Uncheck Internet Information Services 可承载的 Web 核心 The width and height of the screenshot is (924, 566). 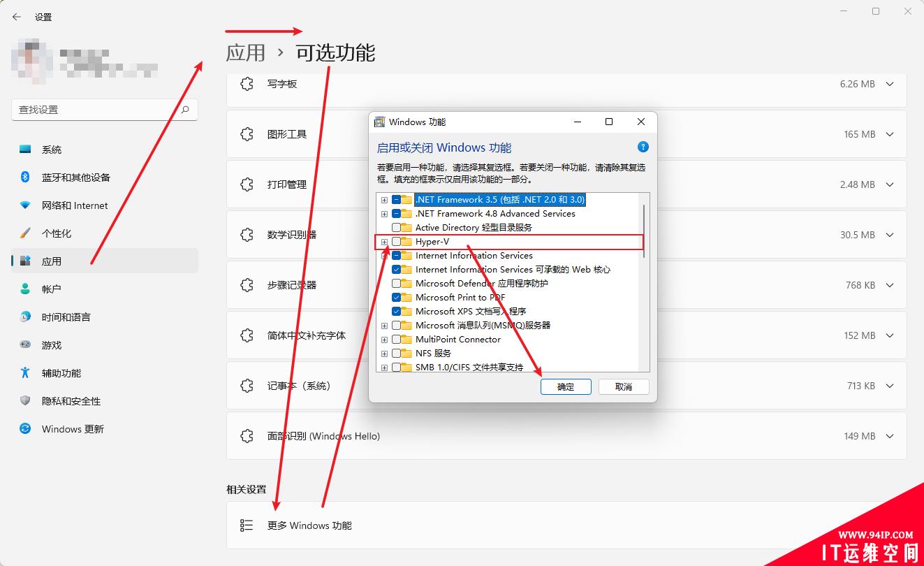coord(397,270)
